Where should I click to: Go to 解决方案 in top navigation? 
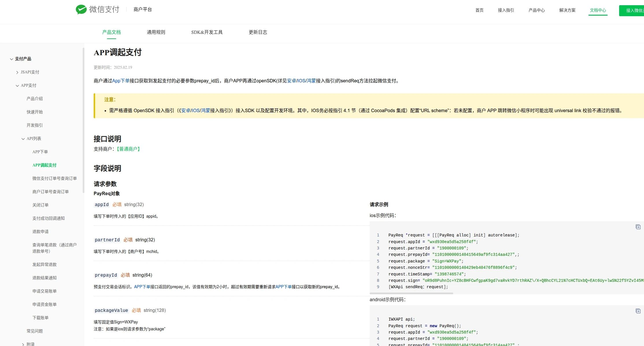(x=567, y=10)
